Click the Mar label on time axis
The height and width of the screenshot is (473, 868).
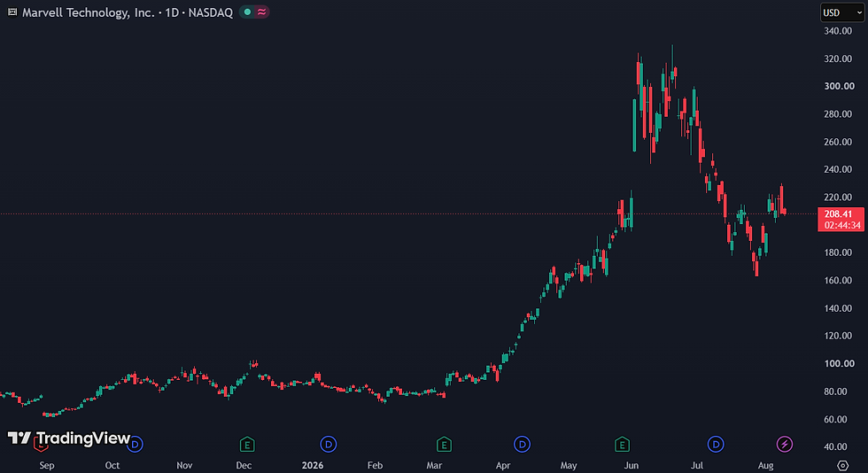click(434, 465)
